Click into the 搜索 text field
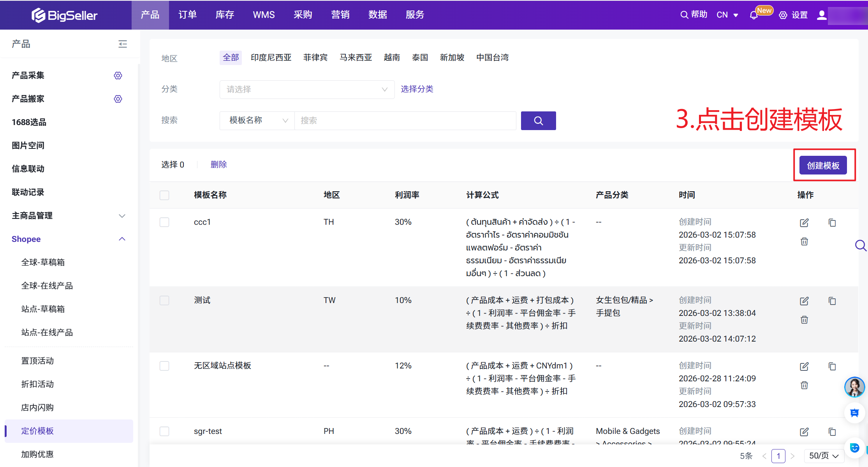This screenshot has width=868, height=467. 405,121
